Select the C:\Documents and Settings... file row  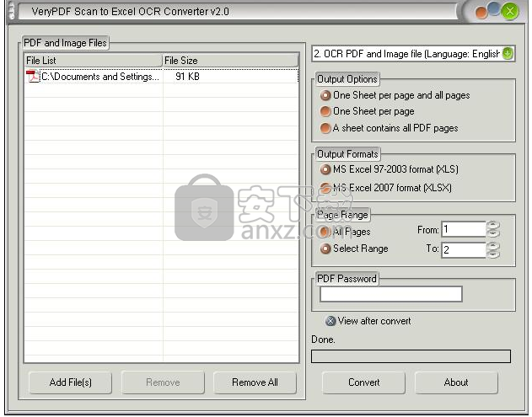[162, 77]
